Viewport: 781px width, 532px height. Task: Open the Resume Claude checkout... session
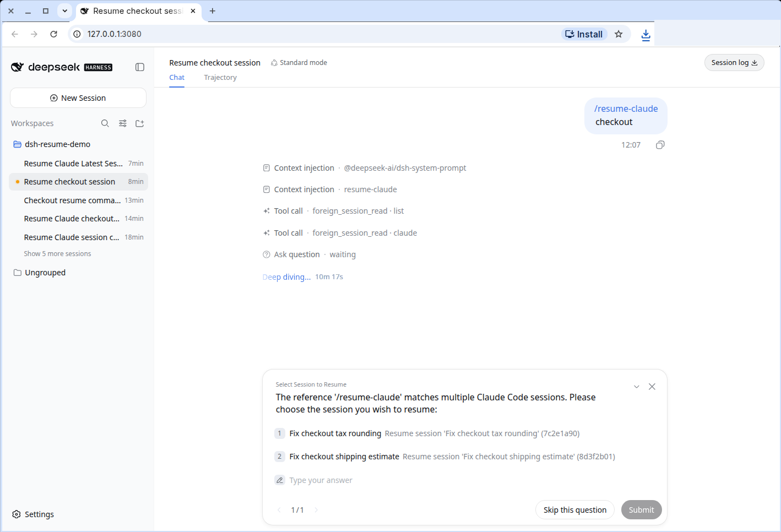pyautogui.click(x=79, y=219)
